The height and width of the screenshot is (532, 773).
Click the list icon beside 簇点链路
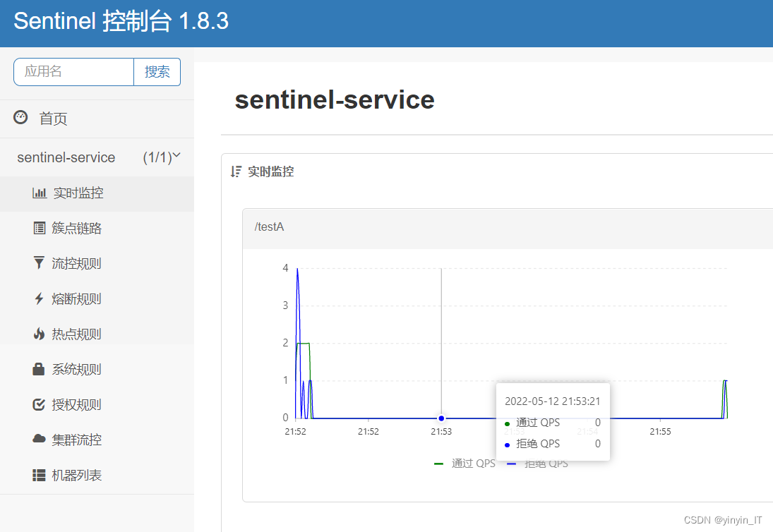(x=40, y=228)
